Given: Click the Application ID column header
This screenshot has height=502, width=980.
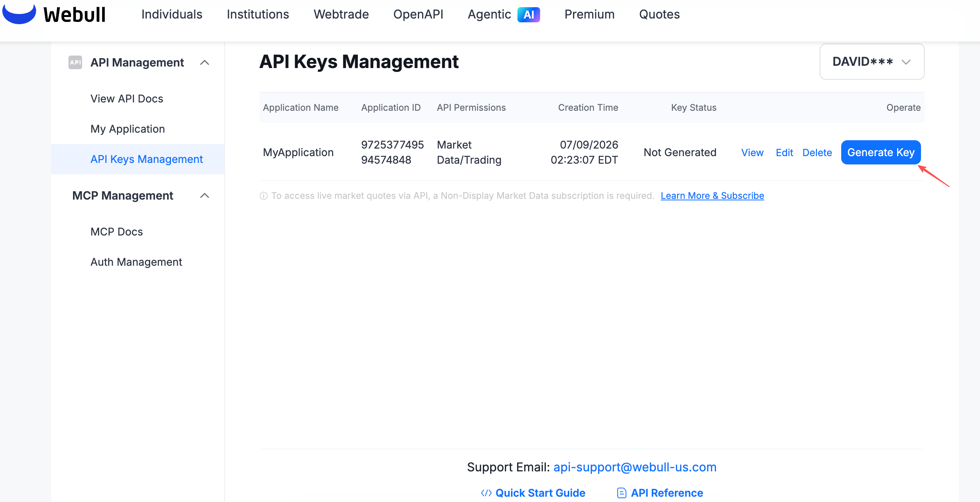Looking at the screenshot, I should 391,108.
